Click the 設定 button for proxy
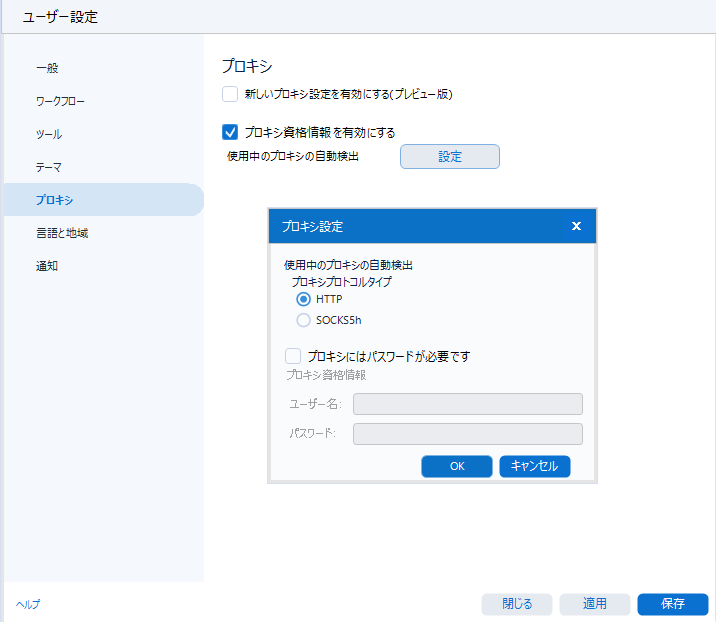The width and height of the screenshot is (716, 622). (x=449, y=157)
